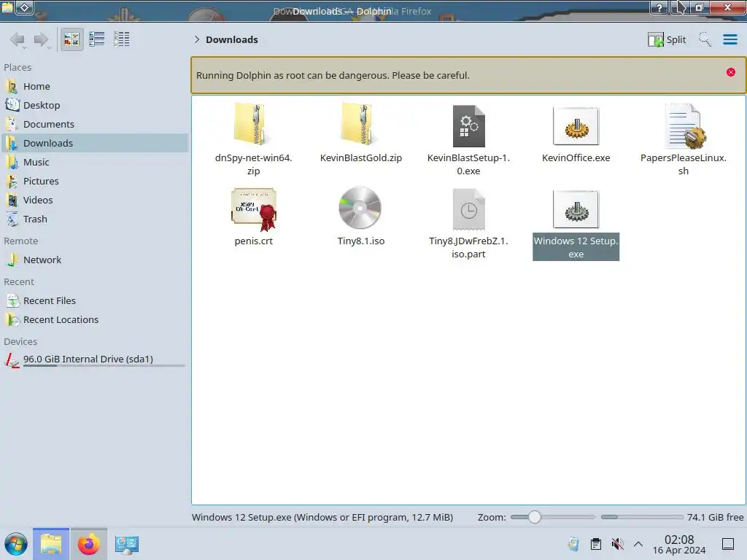Go back with the left arrow
Image resolution: width=747 pixels, height=560 pixels.
18,39
